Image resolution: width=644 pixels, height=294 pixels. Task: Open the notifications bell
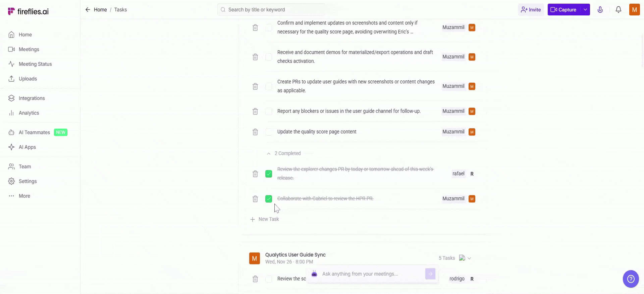[x=618, y=10]
